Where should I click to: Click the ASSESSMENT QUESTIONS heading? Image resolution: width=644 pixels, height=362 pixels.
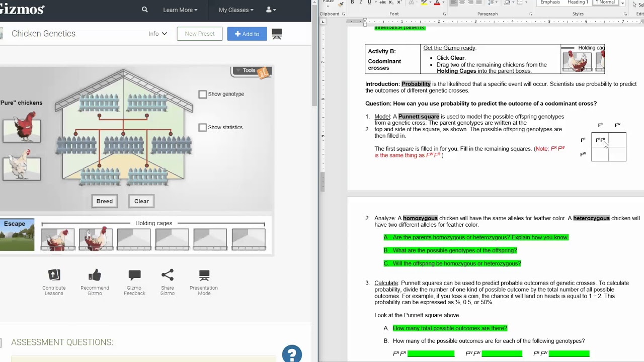(x=62, y=342)
